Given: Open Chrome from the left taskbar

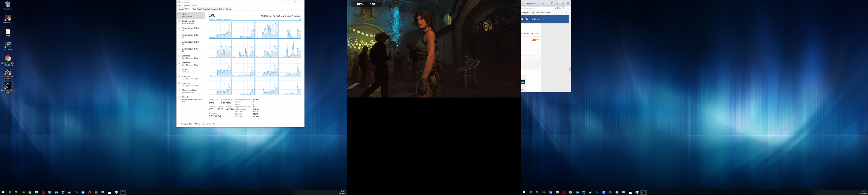Looking at the screenshot, I should (x=30, y=192).
